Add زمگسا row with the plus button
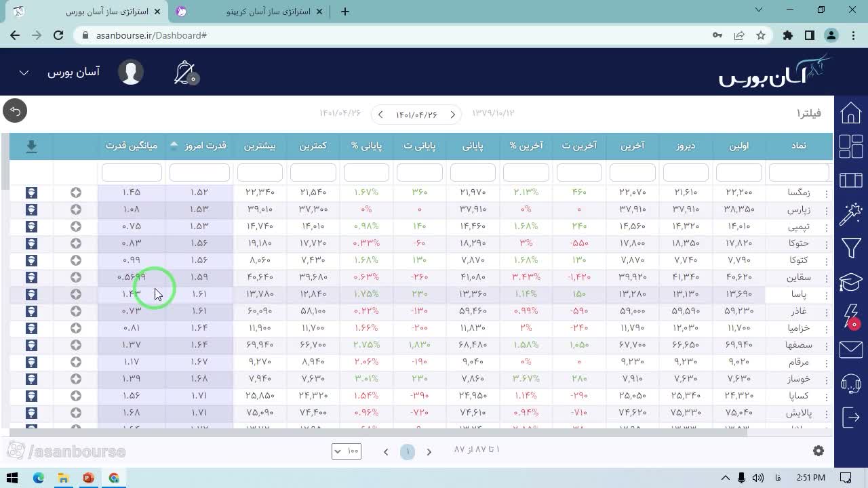Image resolution: width=868 pixels, height=488 pixels. pos(76,192)
